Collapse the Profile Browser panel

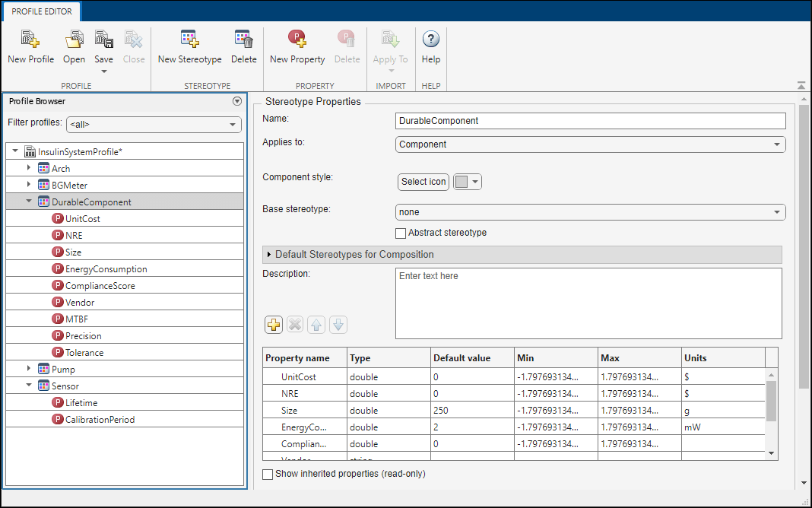pos(236,100)
